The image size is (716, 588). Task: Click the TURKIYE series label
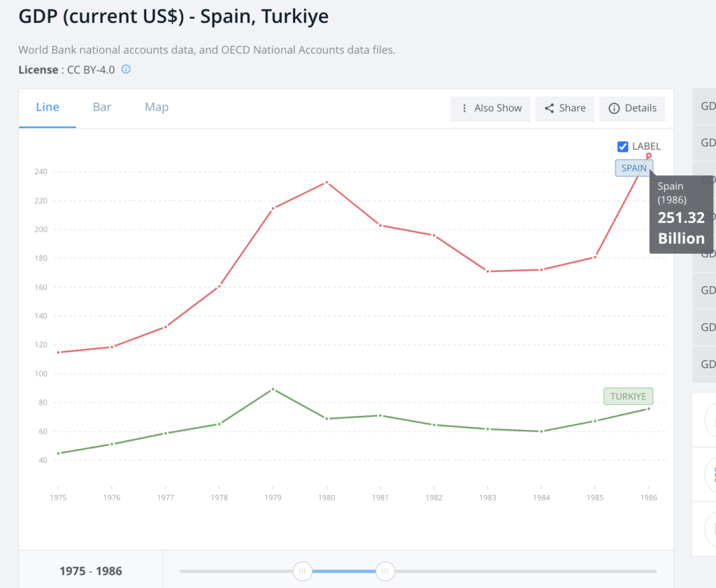pos(628,396)
